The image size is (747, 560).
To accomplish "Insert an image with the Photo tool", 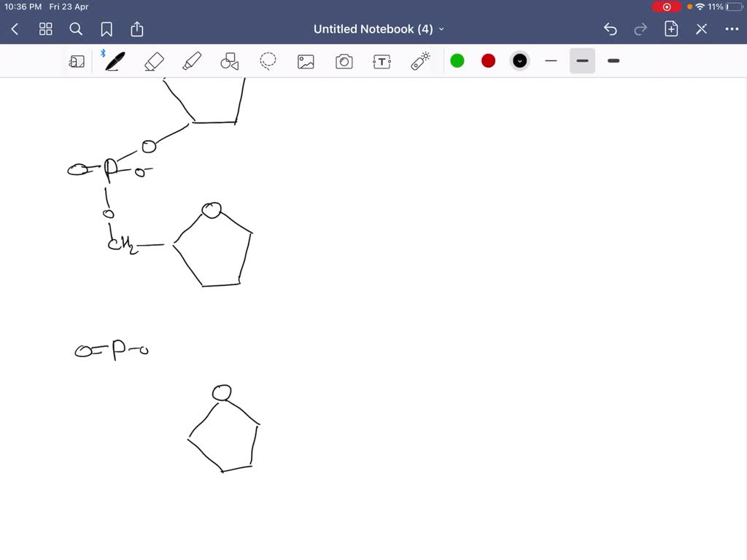I will [306, 61].
